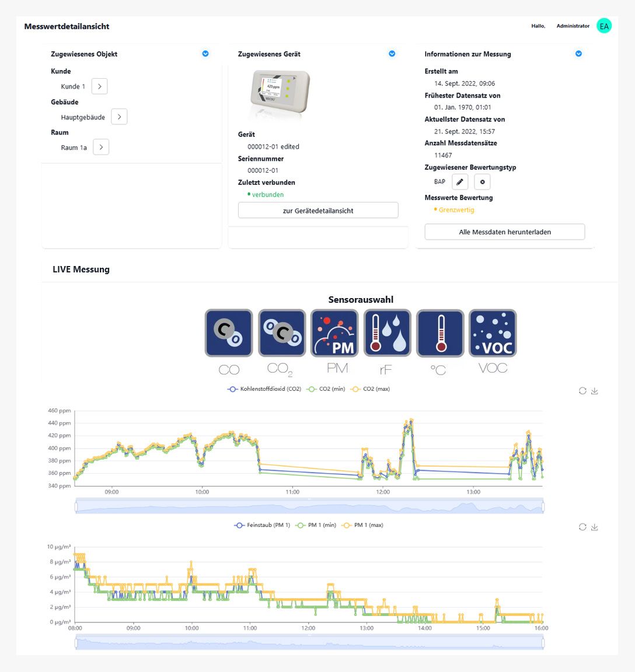Open zur Gerätedetailansicht
This screenshot has width=635, height=672.
[x=318, y=211]
